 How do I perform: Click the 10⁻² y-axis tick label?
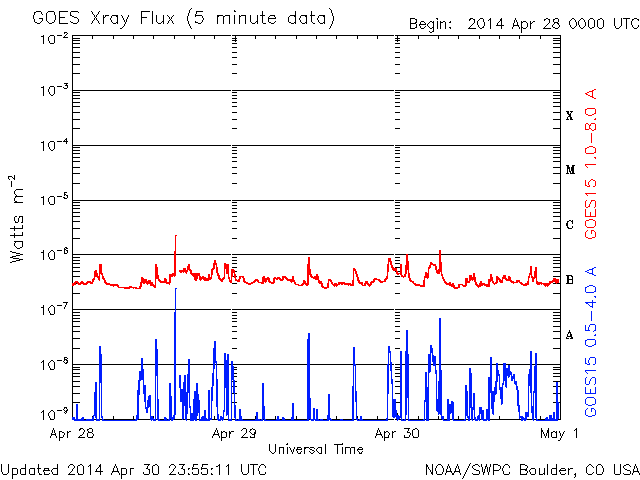coord(54,38)
